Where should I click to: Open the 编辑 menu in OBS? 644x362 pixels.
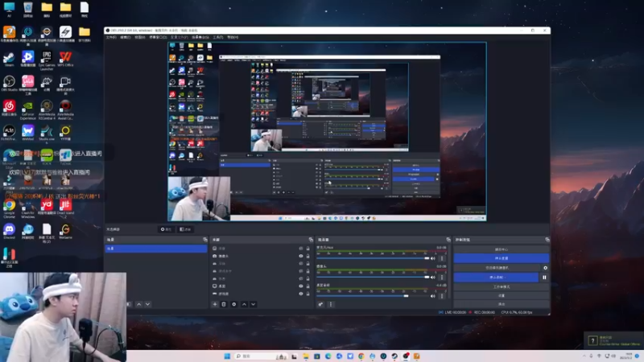(x=126, y=37)
